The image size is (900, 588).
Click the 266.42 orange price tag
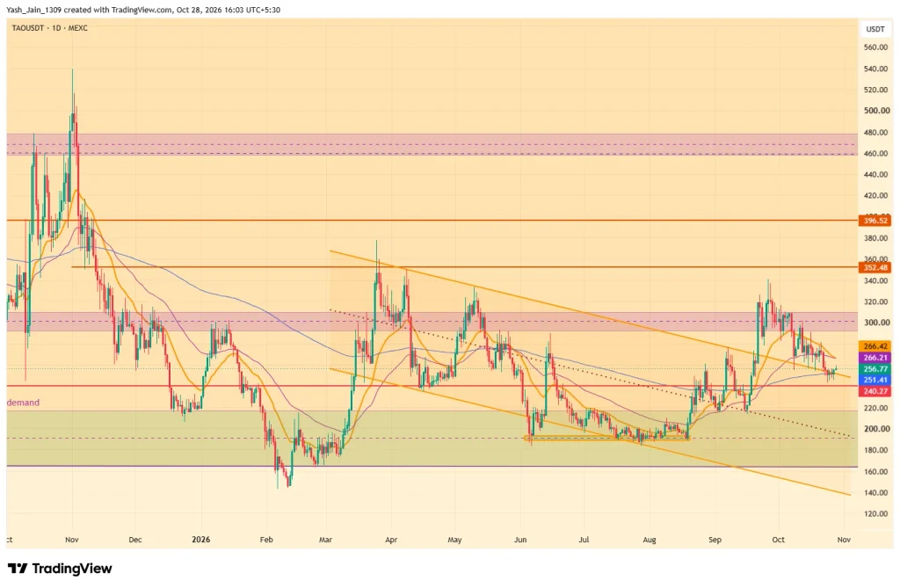click(875, 346)
